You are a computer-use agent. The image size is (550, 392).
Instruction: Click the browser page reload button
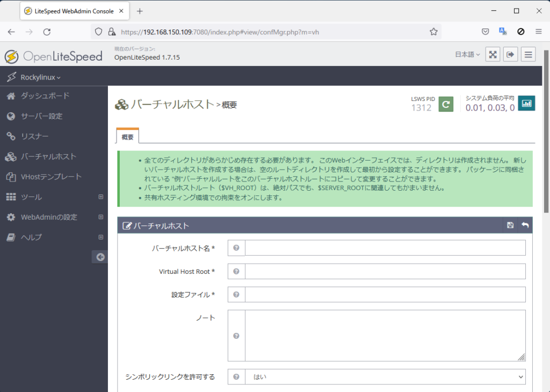coord(47,32)
